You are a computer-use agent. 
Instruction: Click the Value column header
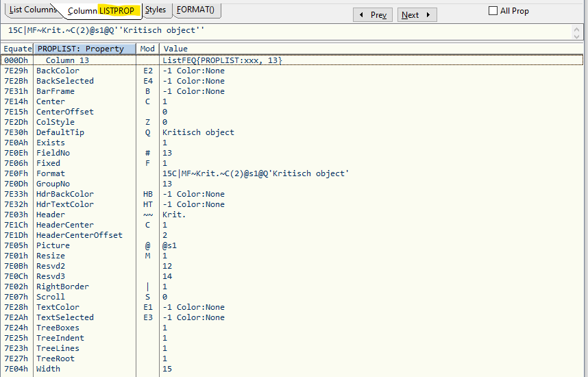[370, 49]
